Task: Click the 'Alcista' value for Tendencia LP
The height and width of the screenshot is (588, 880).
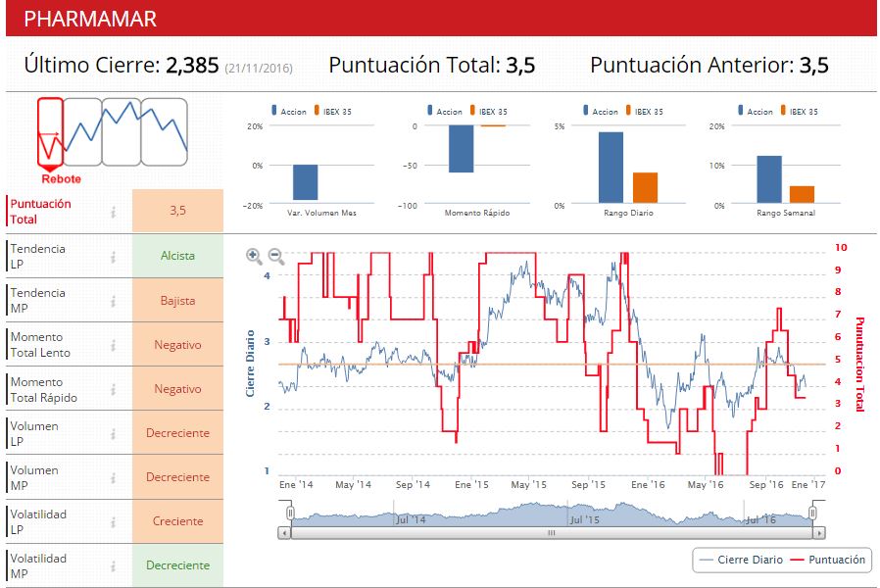Action: point(178,256)
